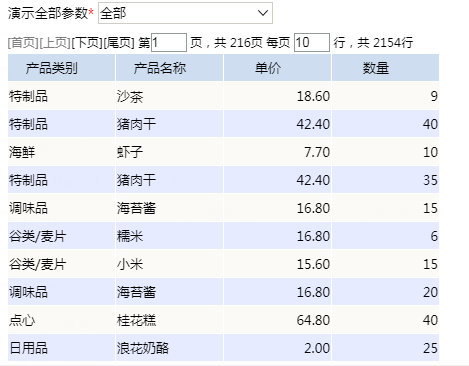Open the 演示全部参数 dropdown arrow
Image resolution: width=469 pixels, height=366 pixels.
pos(263,13)
